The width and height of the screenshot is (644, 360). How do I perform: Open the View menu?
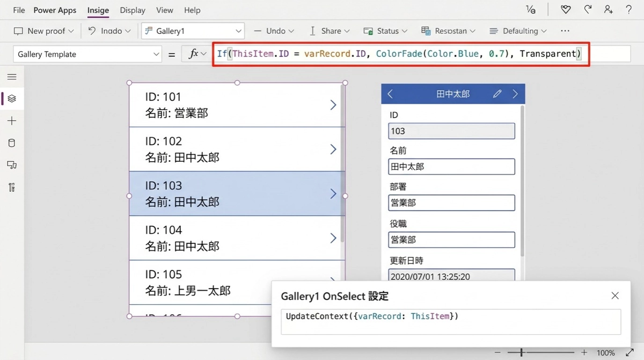pos(164,10)
